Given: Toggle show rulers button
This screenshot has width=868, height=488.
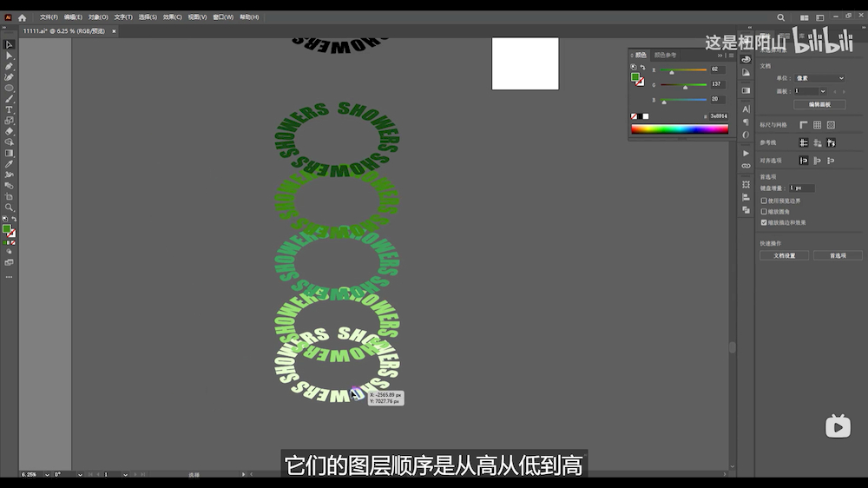Looking at the screenshot, I should (803, 125).
